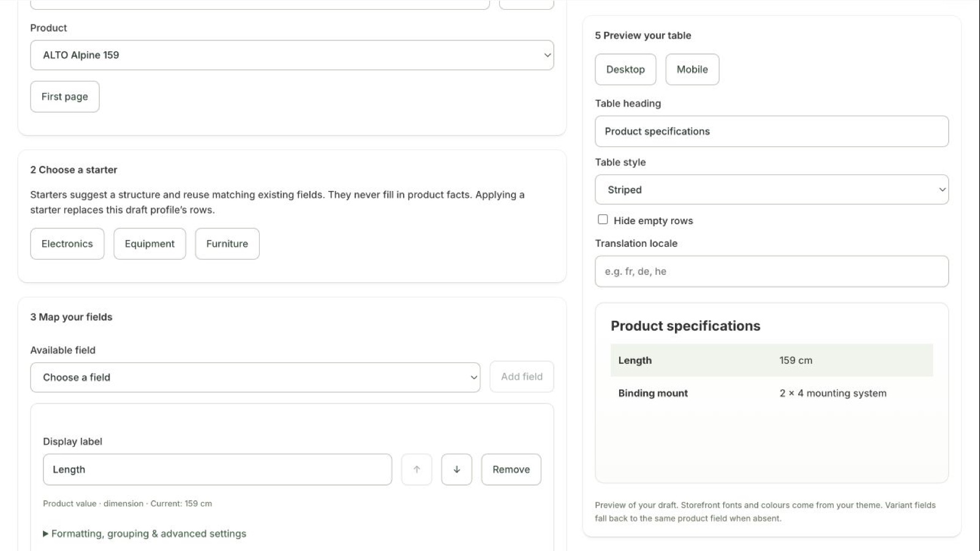The width and height of the screenshot is (980, 551).
Task: Focus the Translation locale field
Action: click(x=772, y=271)
